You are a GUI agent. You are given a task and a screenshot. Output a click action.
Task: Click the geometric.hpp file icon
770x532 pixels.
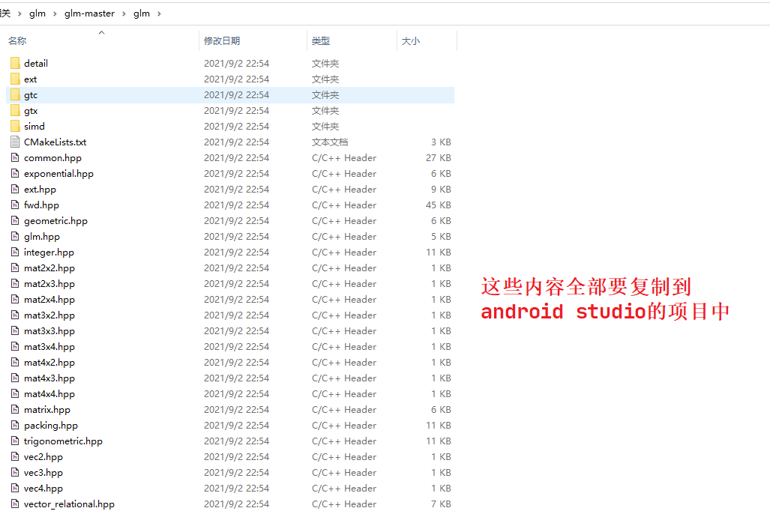15,220
